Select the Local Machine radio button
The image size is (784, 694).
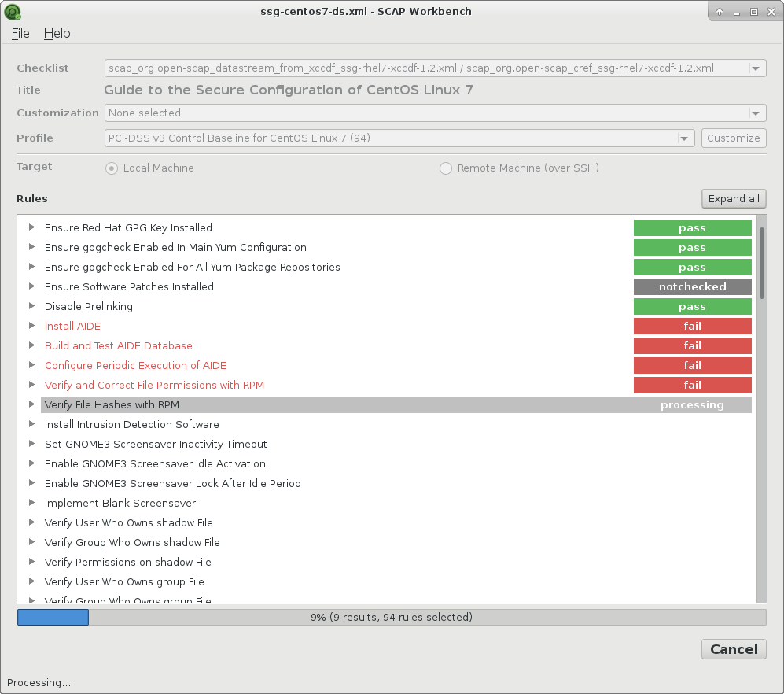[x=112, y=168]
